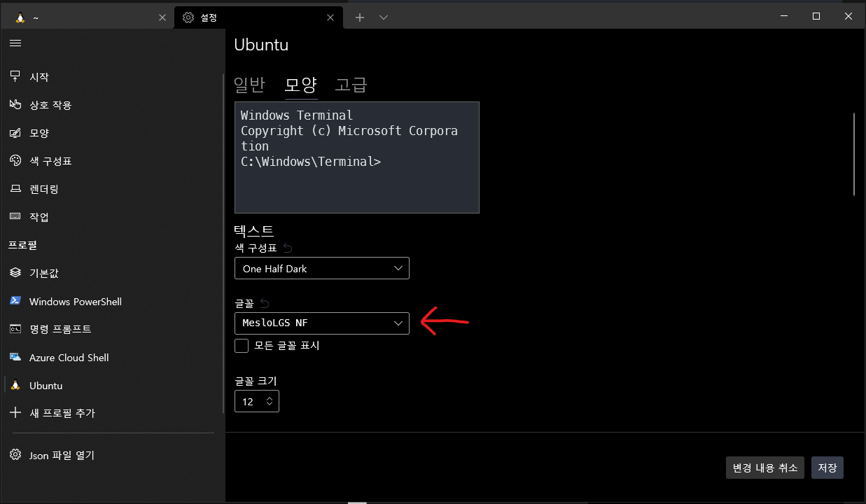The image size is (866, 504).
Task: Open a new tab with plus button
Action: point(360,17)
